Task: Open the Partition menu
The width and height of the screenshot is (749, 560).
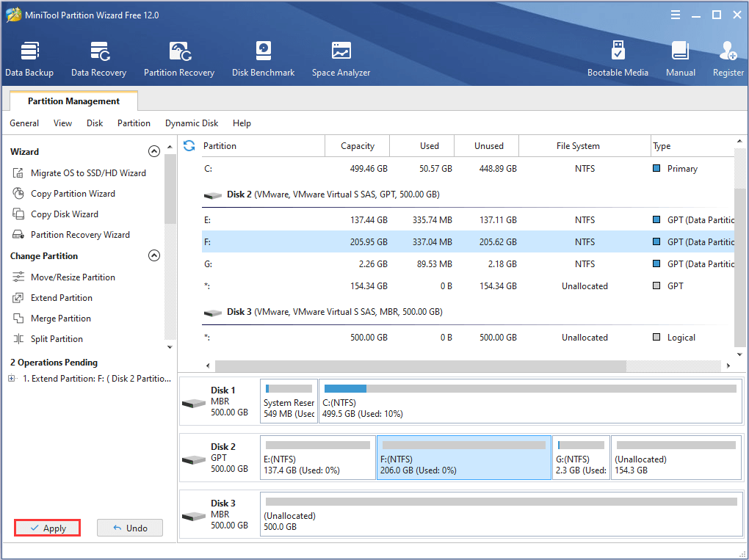Action: (134, 123)
